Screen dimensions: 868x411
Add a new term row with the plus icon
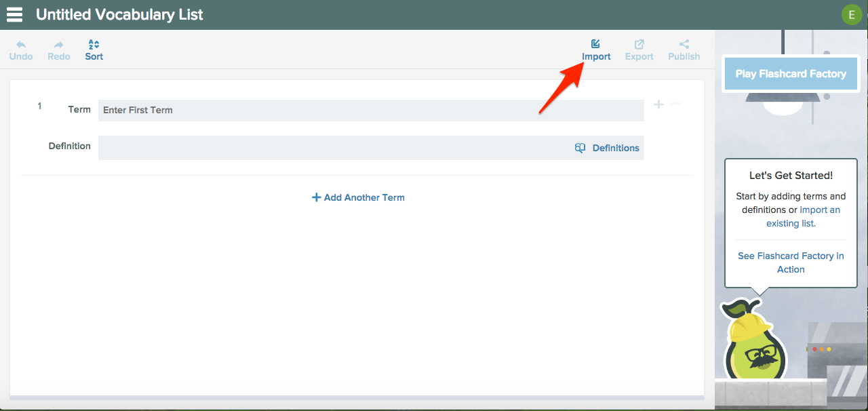click(658, 104)
